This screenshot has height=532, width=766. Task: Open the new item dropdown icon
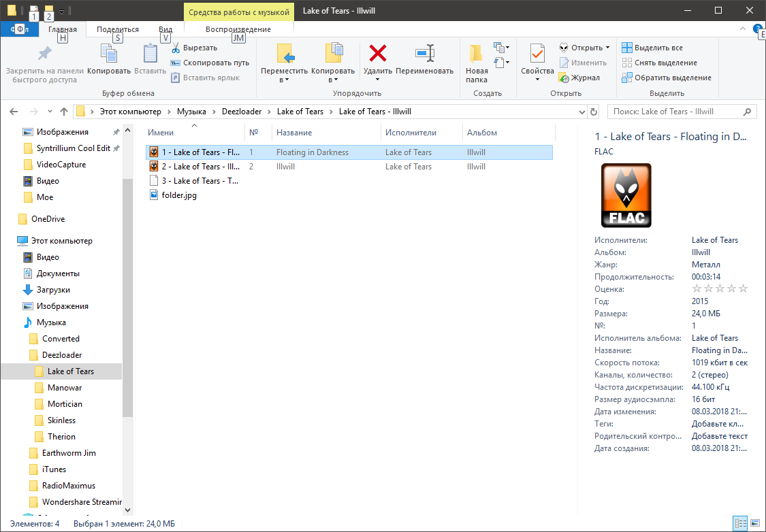point(501,48)
